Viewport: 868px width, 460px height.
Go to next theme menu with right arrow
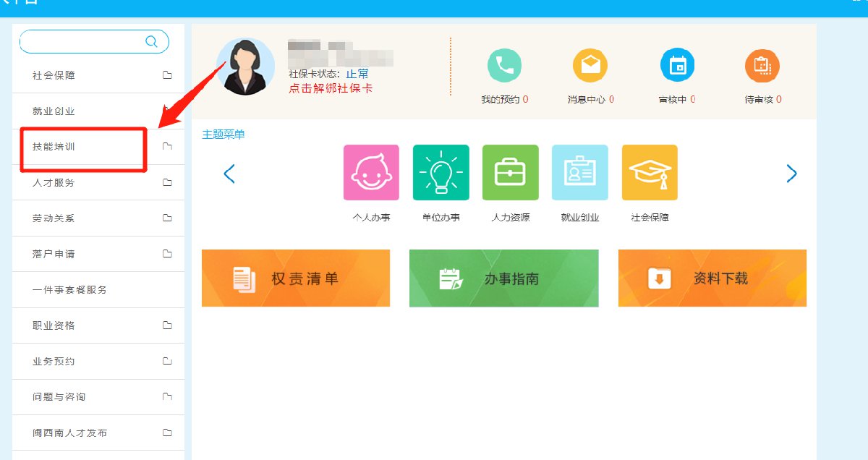tap(791, 174)
